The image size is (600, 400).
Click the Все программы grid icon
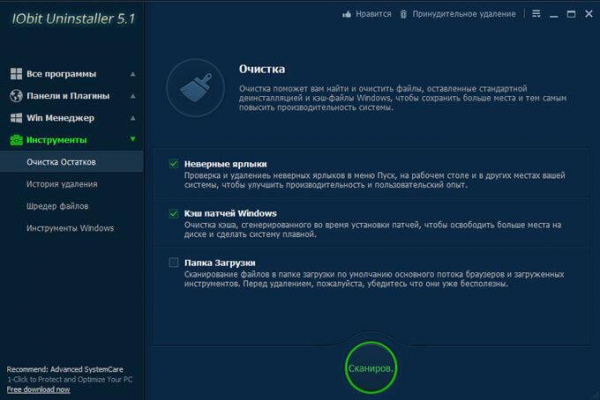16,73
